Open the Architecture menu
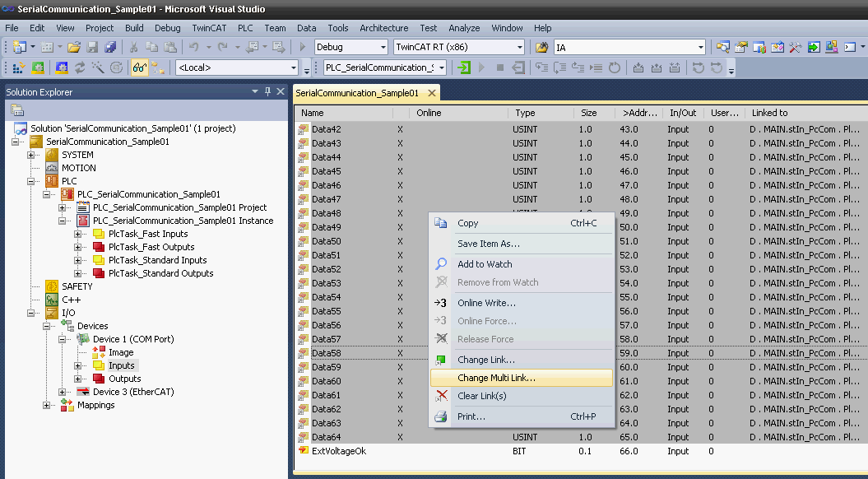This screenshot has height=479, width=868. 383,28
